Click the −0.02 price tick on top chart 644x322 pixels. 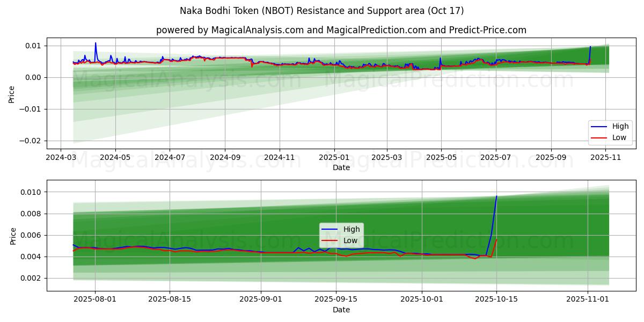click(30, 141)
